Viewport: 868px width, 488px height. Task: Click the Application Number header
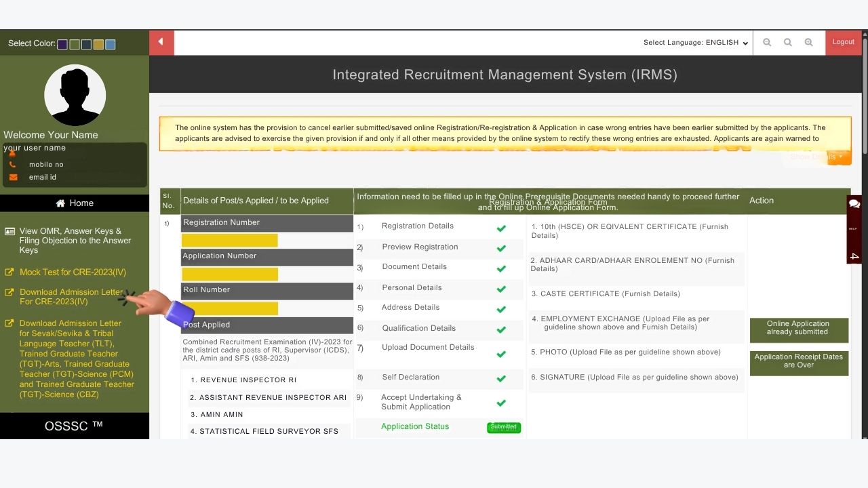(267, 256)
